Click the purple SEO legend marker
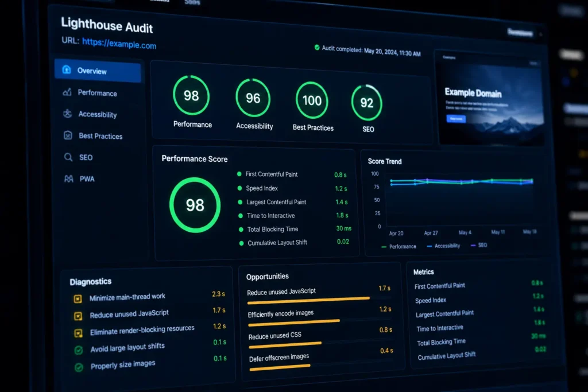The image size is (588, 392). [473, 246]
